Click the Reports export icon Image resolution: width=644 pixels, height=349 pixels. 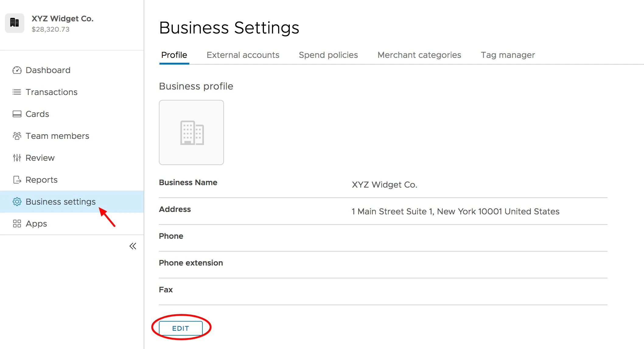point(17,180)
